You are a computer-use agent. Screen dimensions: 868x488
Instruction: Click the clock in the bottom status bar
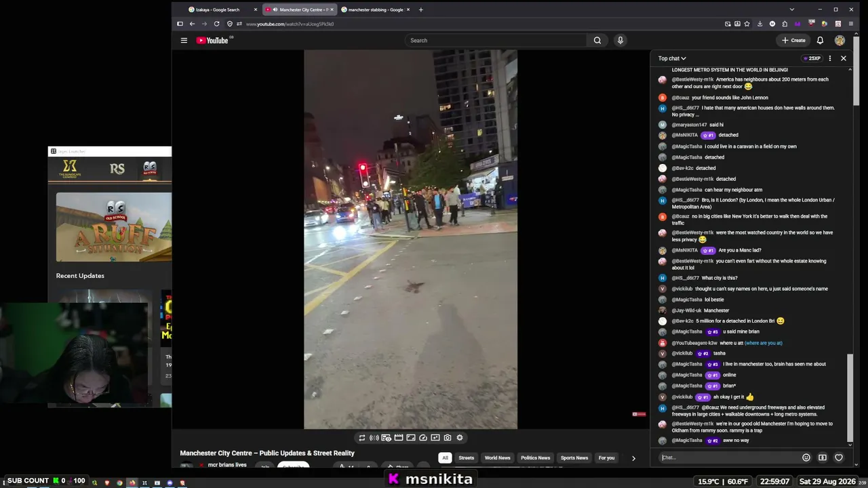pyautogui.click(x=774, y=481)
